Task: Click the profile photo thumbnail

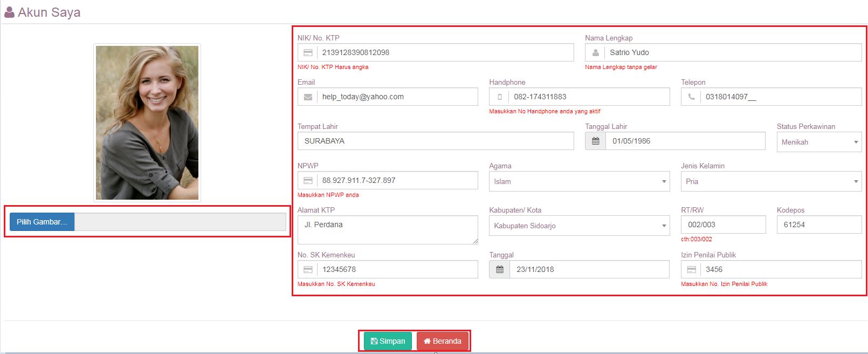Action: coord(147,123)
